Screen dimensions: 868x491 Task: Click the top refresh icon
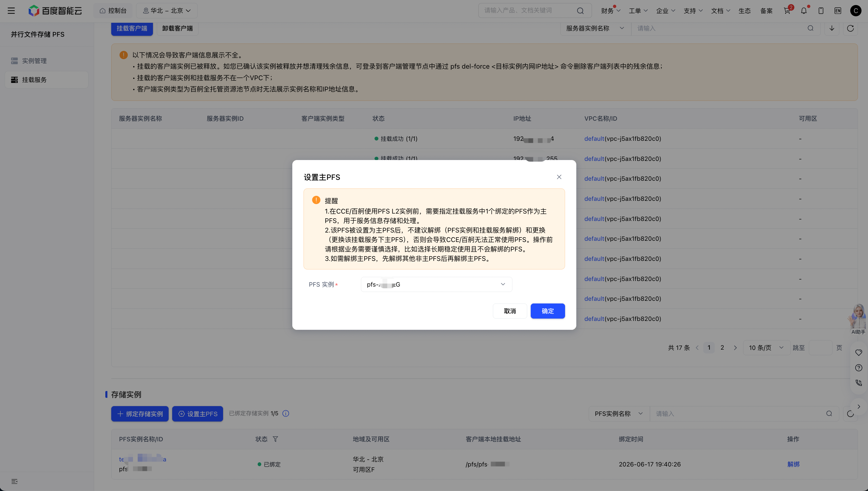pyautogui.click(x=851, y=28)
